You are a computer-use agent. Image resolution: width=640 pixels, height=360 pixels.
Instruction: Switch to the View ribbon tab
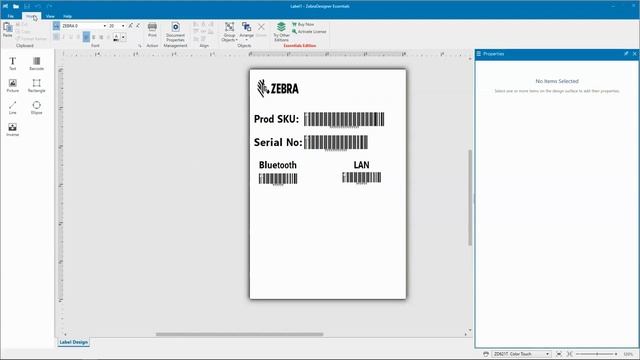click(50, 16)
